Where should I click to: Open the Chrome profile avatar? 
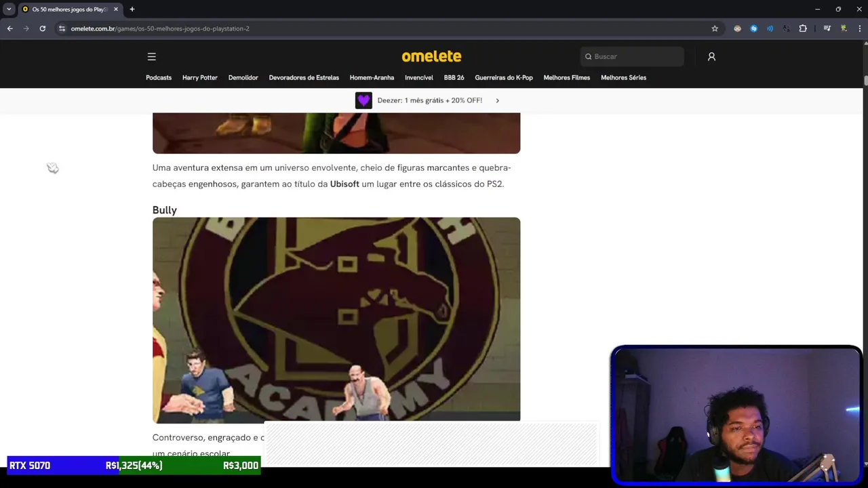[x=844, y=28]
